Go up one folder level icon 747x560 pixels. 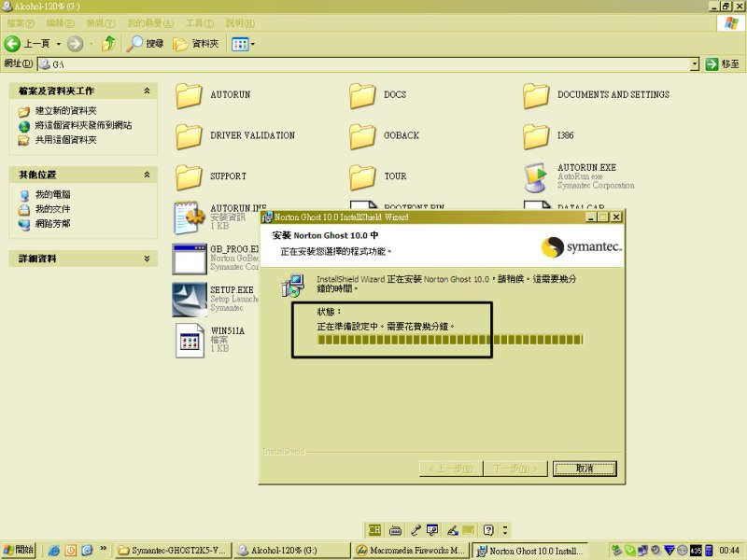tap(108, 44)
